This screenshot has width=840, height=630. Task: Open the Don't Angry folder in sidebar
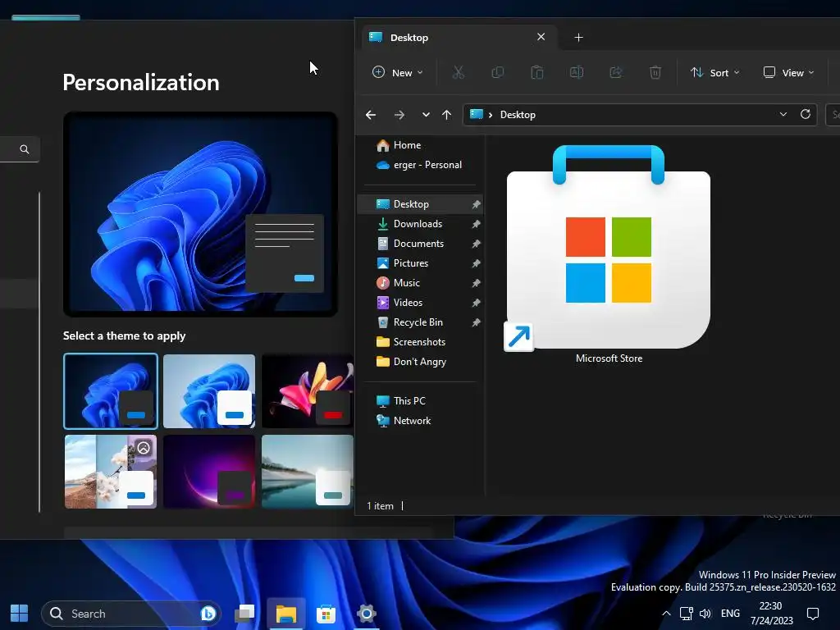(x=420, y=362)
